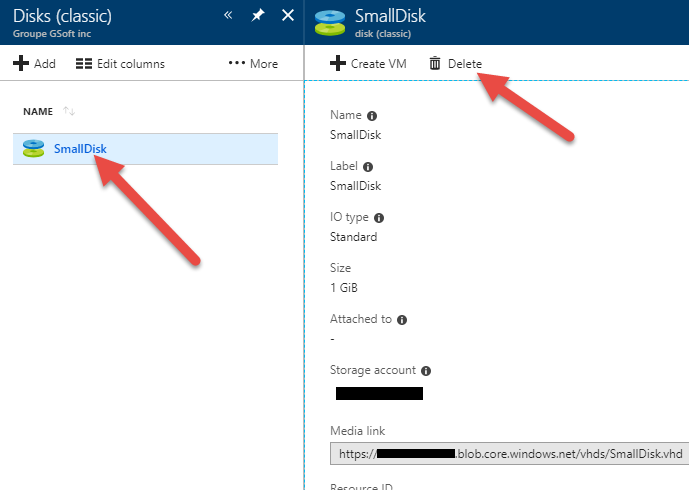Click the SmallDisk blade header icon

[x=330, y=23]
